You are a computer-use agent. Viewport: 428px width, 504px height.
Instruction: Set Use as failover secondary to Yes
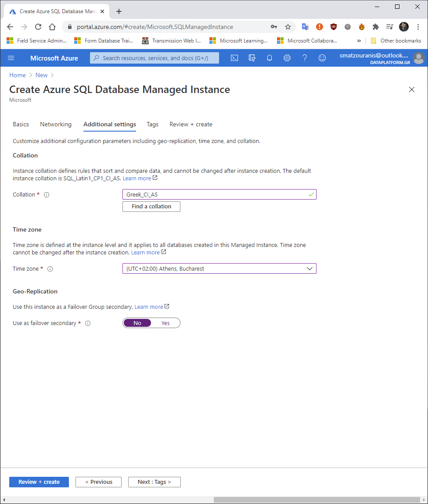point(165,323)
